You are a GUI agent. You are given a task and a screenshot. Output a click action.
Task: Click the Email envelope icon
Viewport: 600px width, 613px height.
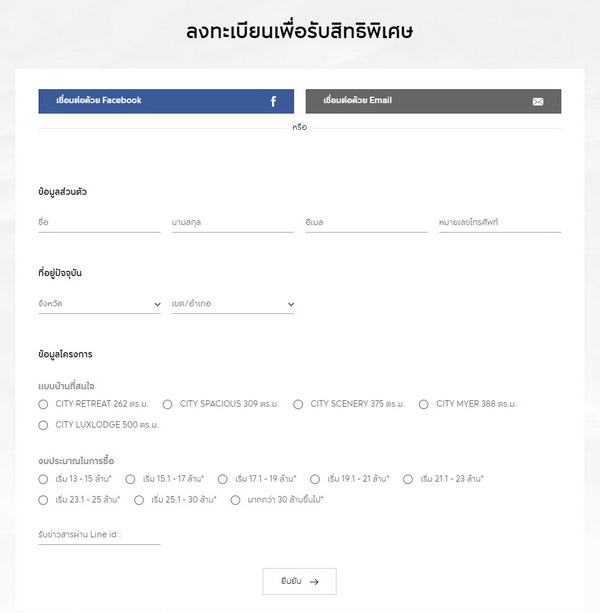(538, 101)
